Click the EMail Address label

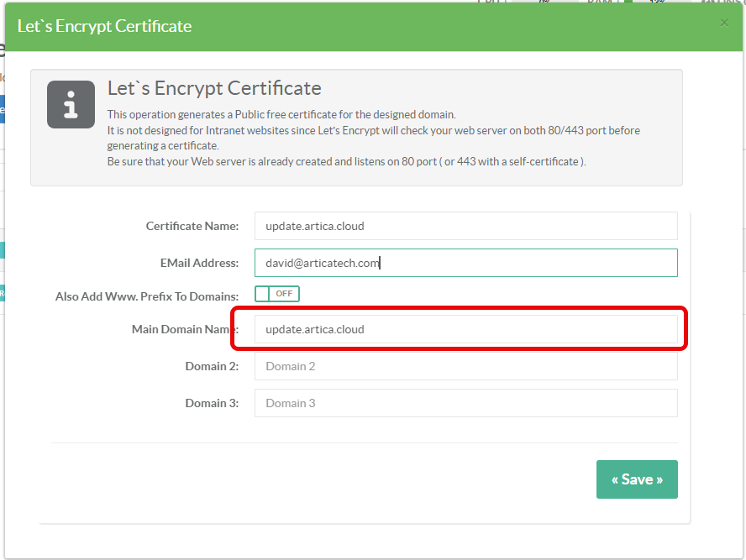coord(199,263)
